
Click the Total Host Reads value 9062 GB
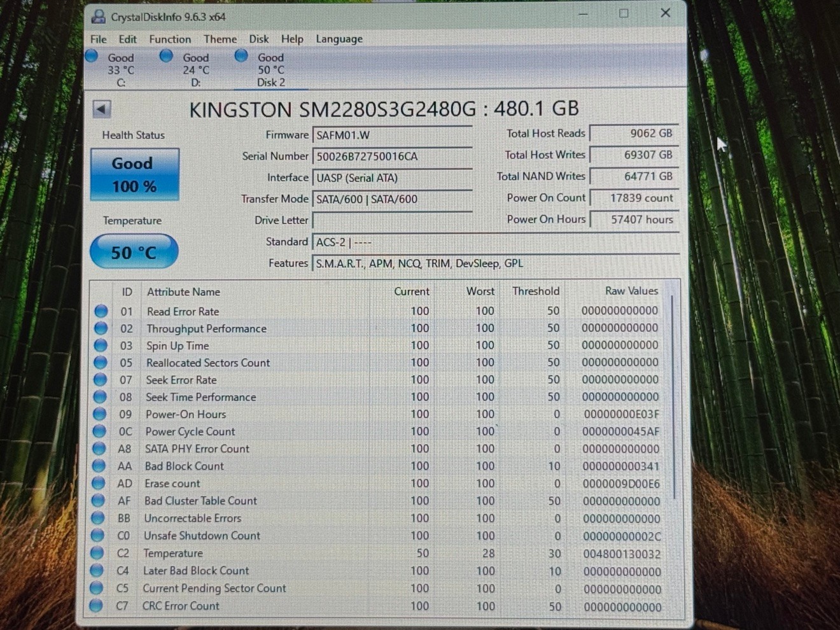click(x=634, y=134)
